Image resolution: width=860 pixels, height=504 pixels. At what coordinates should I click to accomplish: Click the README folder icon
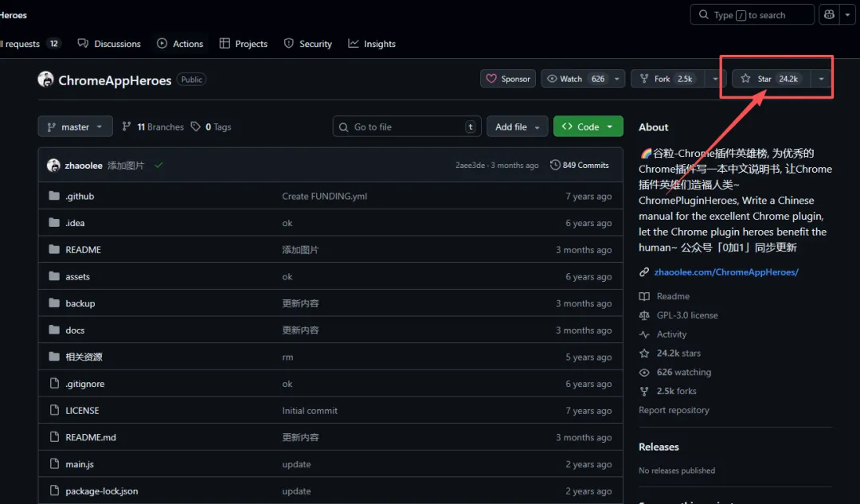(54, 249)
